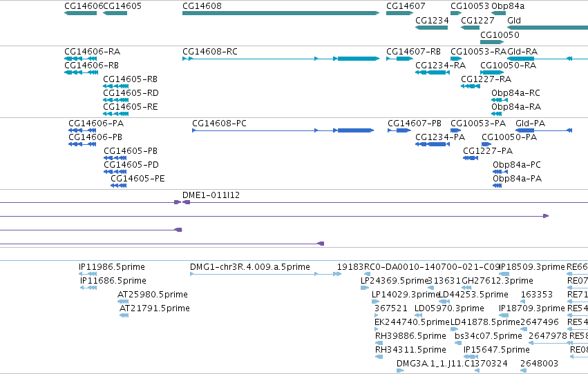This screenshot has height=374, width=588.
Task: Select protein CG14607-PB
Action: pos(399,130)
